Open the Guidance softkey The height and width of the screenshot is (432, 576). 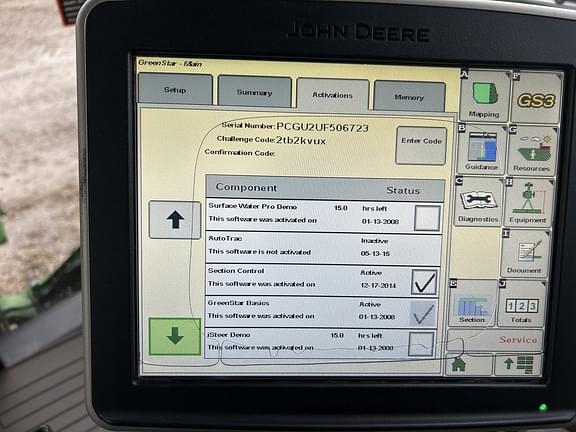coord(482,150)
